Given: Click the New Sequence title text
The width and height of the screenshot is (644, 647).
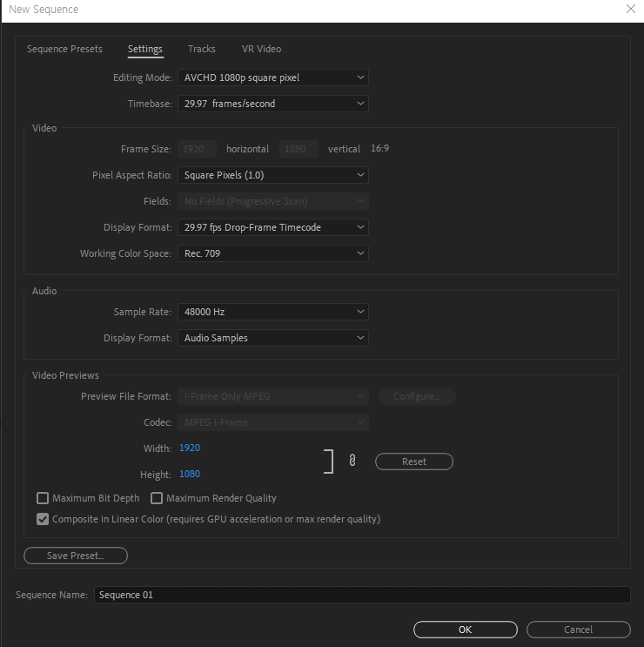Looking at the screenshot, I should (x=44, y=9).
